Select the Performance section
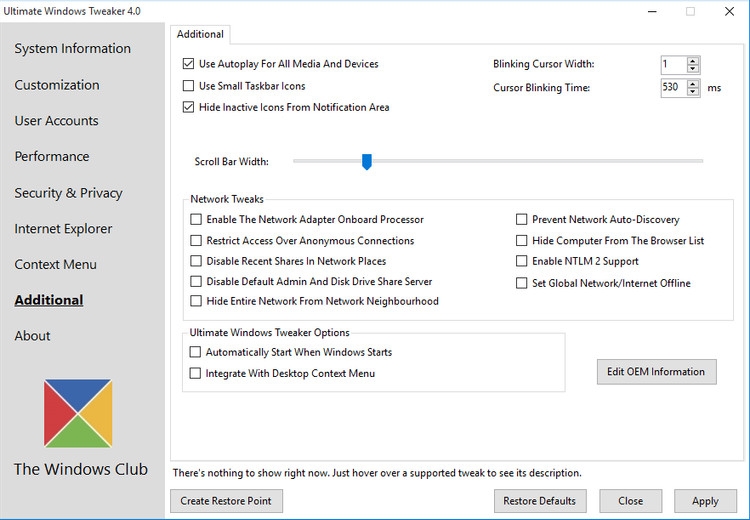This screenshot has height=520, width=750. [x=52, y=156]
